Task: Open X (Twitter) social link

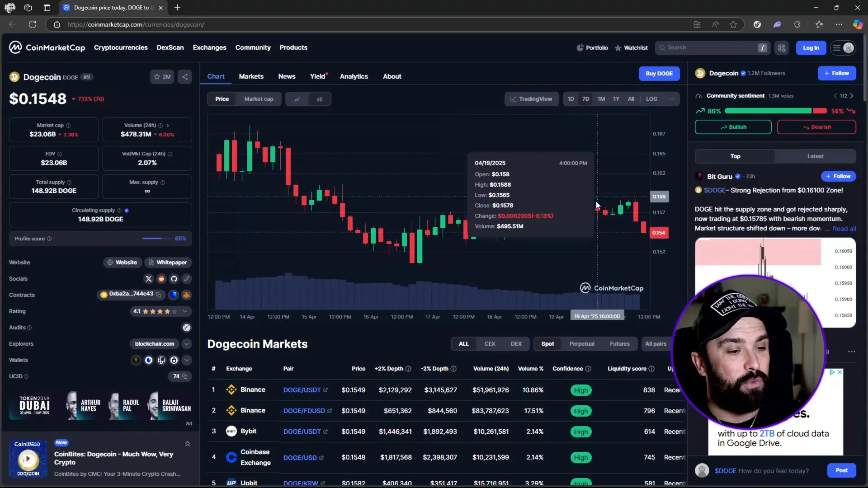Action: [148, 279]
